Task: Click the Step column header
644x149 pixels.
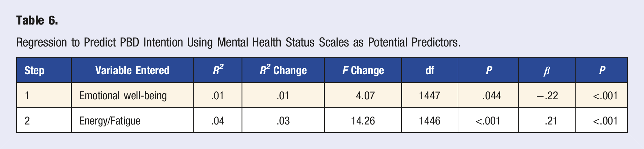Action: tap(34, 70)
